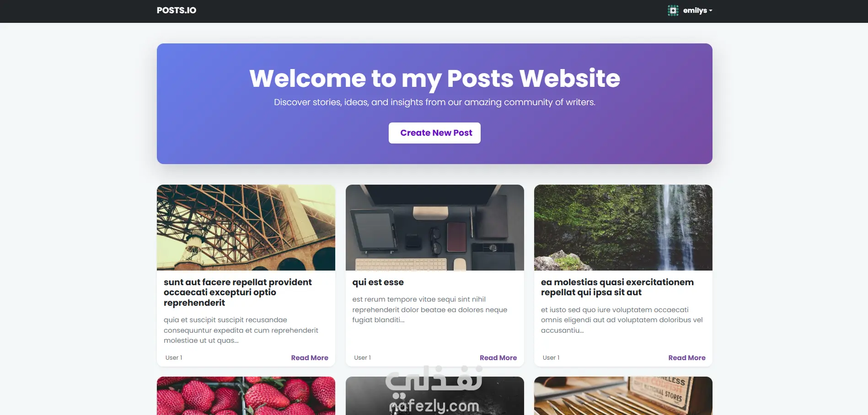Read More on 'qui est esse' post
The width and height of the screenshot is (868, 415).
pyautogui.click(x=498, y=358)
